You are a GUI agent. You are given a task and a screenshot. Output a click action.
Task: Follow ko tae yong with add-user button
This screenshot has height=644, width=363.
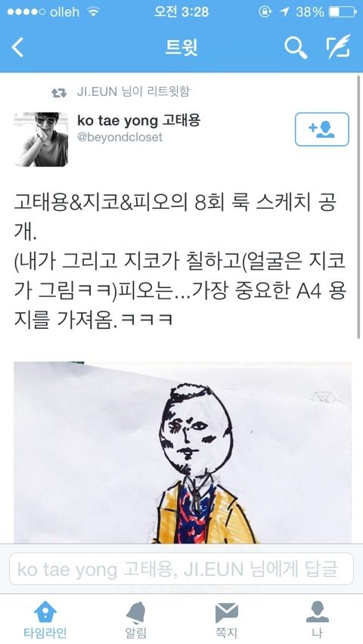[322, 129]
